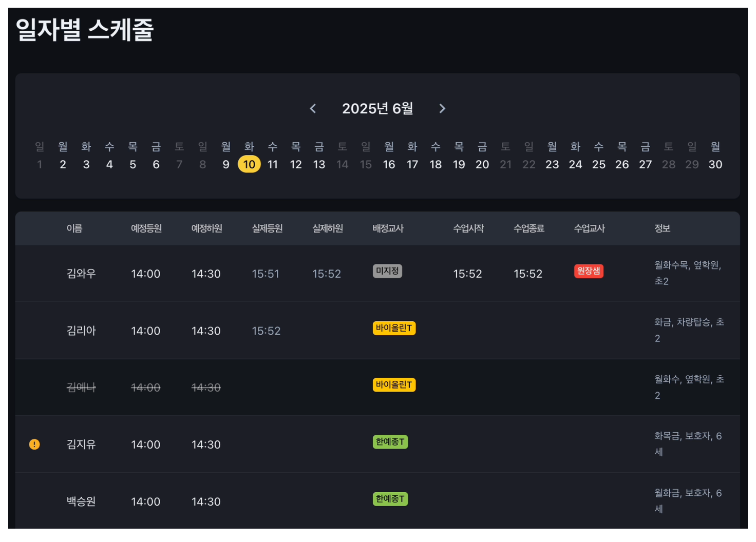Click 바이올린T badge in 김예나 row

pyautogui.click(x=394, y=385)
